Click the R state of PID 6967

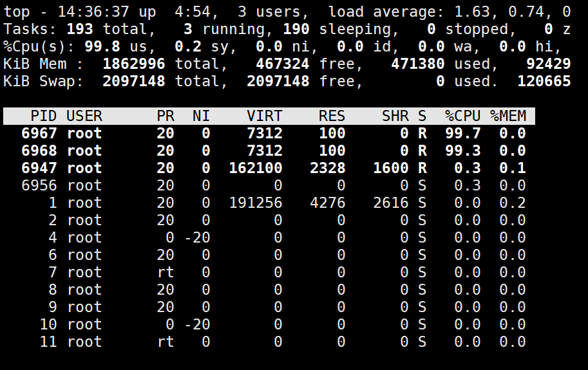tap(422, 133)
